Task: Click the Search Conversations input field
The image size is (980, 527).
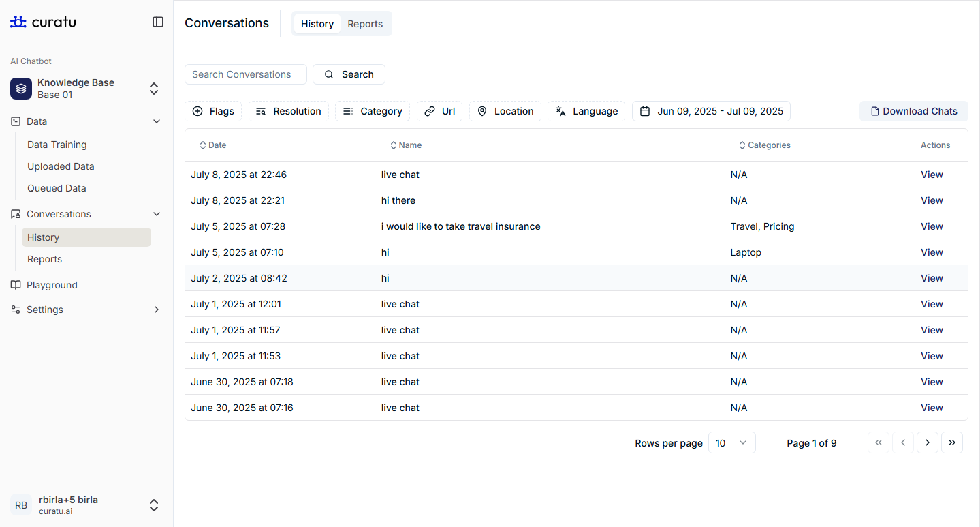Action: (246, 74)
